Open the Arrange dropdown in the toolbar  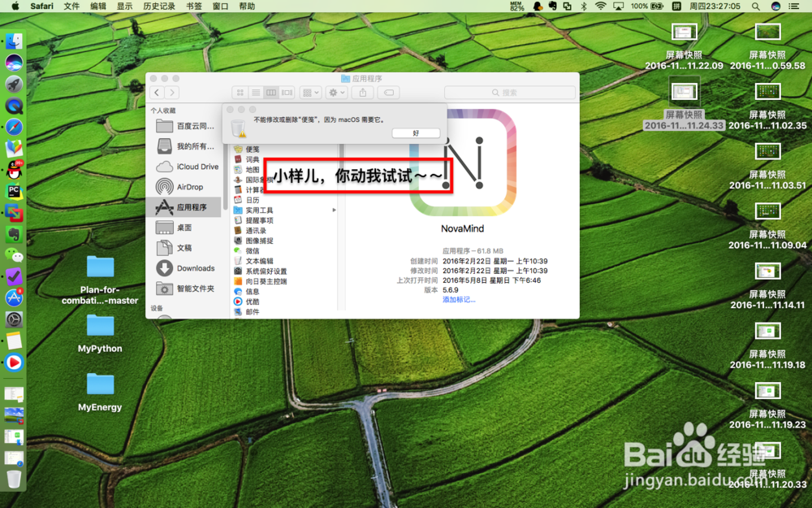pos(310,93)
